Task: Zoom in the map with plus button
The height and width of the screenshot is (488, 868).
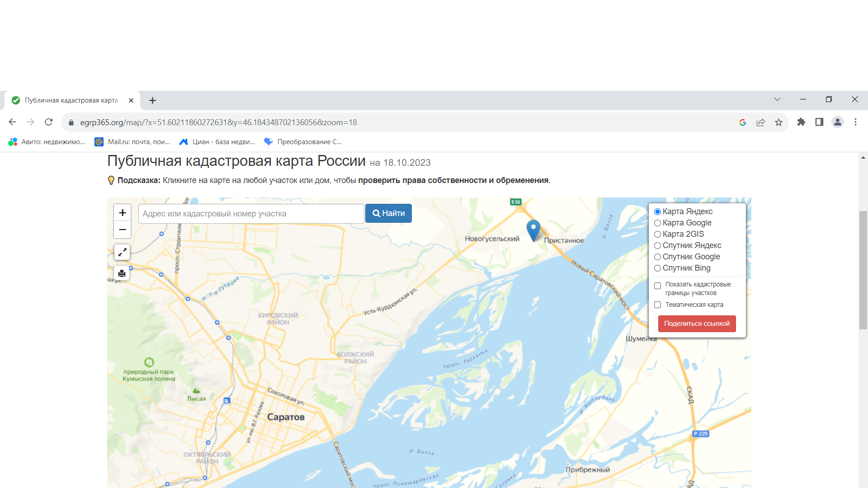Action: pos(122,213)
